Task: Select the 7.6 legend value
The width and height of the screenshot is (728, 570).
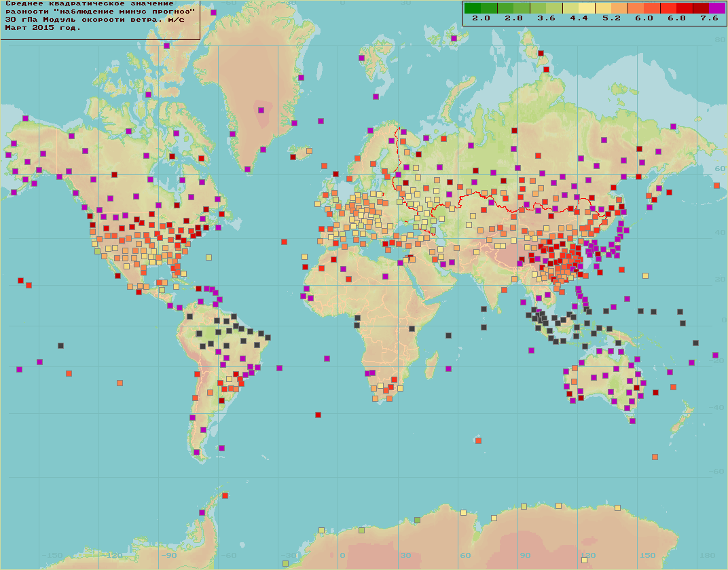Action: (709, 18)
